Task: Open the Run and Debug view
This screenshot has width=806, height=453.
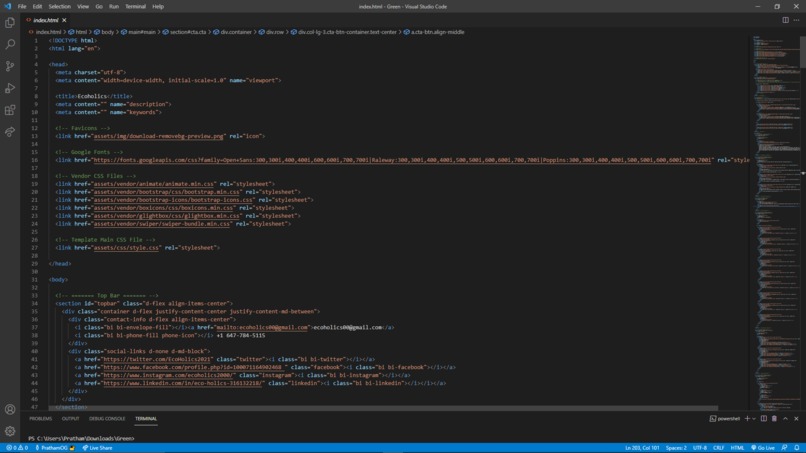Action: [x=10, y=88]
